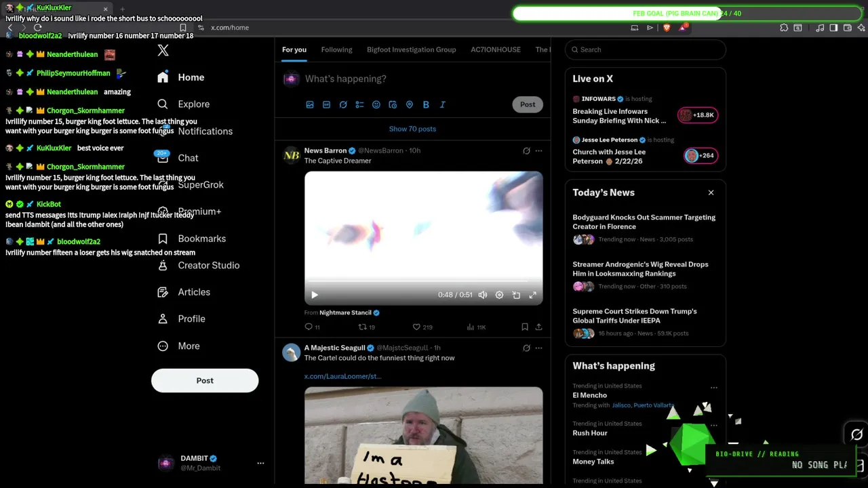Open the Money Talks trending topic

coord(593,462)
